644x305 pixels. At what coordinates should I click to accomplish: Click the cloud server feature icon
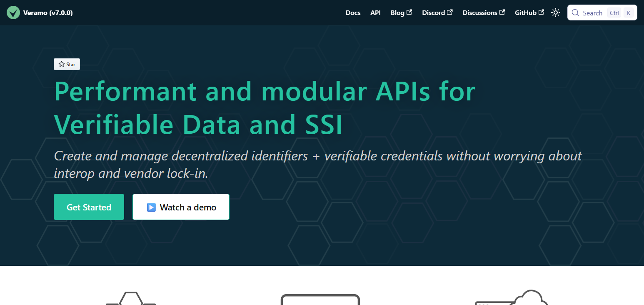click(512, 297)
